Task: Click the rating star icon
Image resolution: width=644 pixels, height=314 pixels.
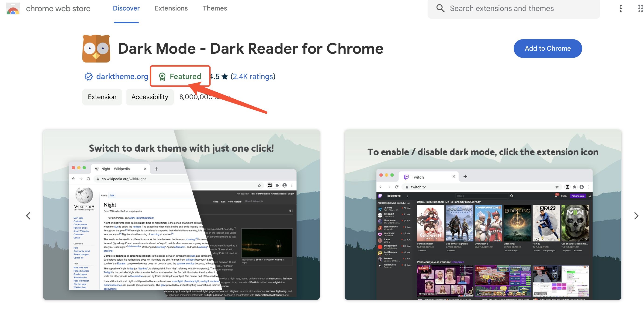Action: 225,77
